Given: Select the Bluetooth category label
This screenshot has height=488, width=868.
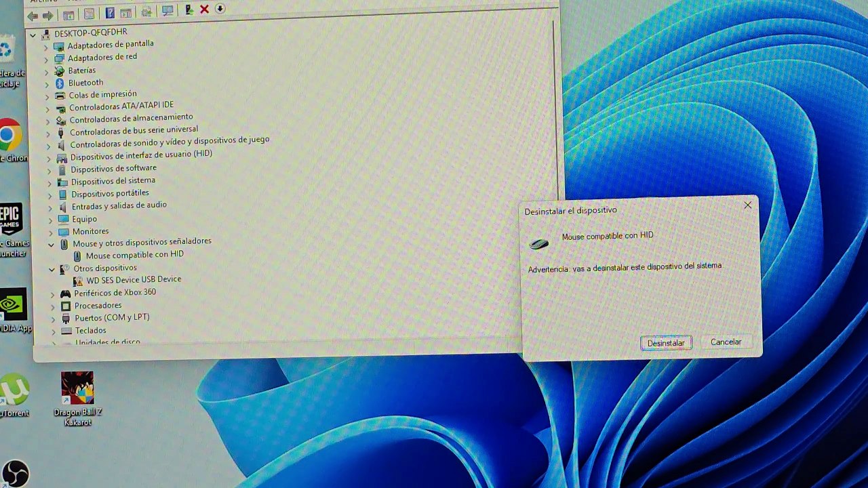Looking at the screenshot, I should coord(85,83).
